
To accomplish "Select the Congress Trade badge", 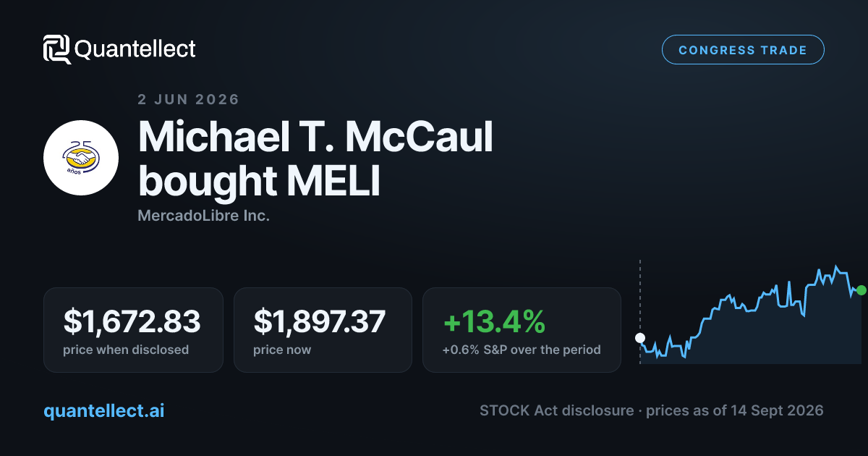I will tap(743, 50).
